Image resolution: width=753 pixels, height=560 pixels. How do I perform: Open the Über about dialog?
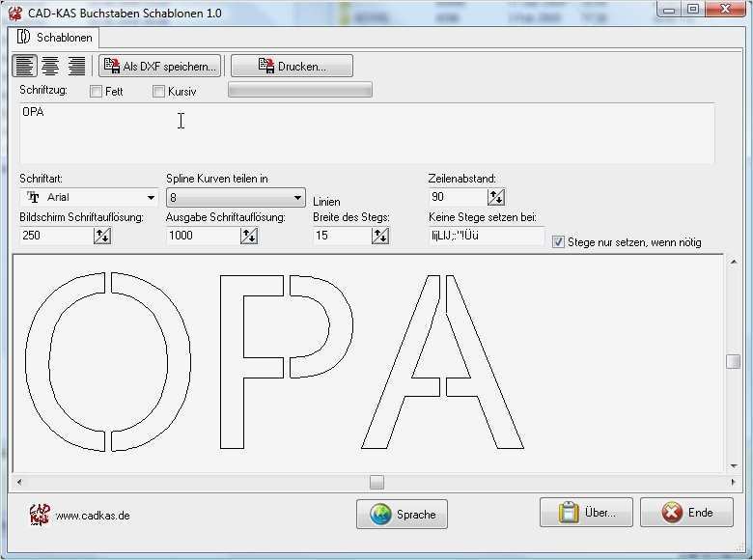pyautogui.click(x=586, y=513)
